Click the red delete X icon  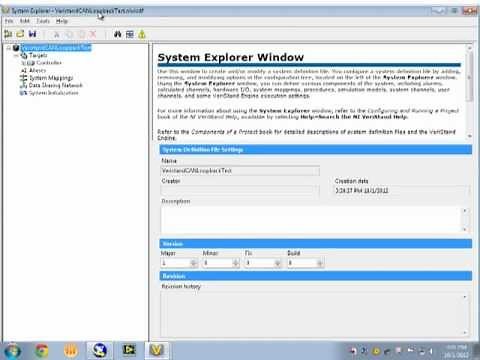[x=93, y=34]
